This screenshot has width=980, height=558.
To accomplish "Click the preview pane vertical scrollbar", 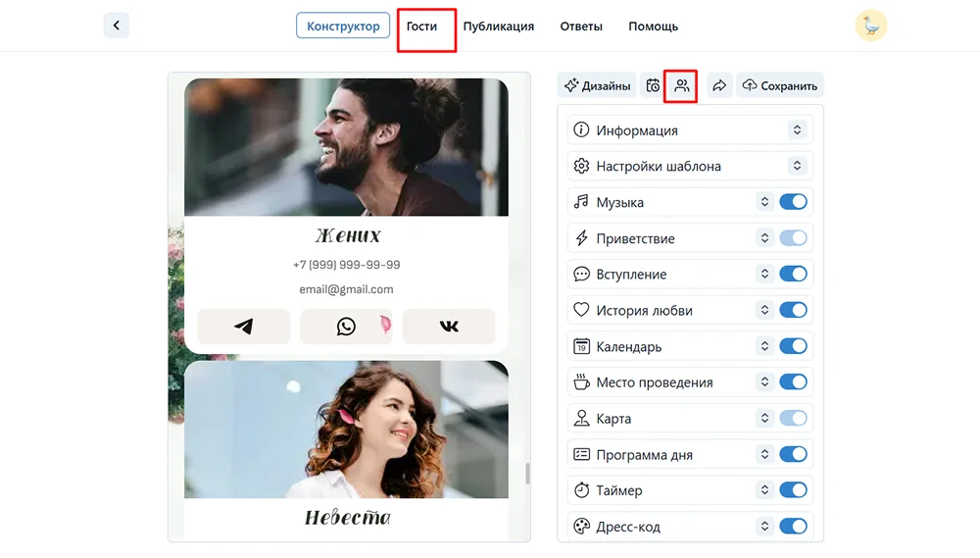I will pyautogui.click(x=527, y=474).
